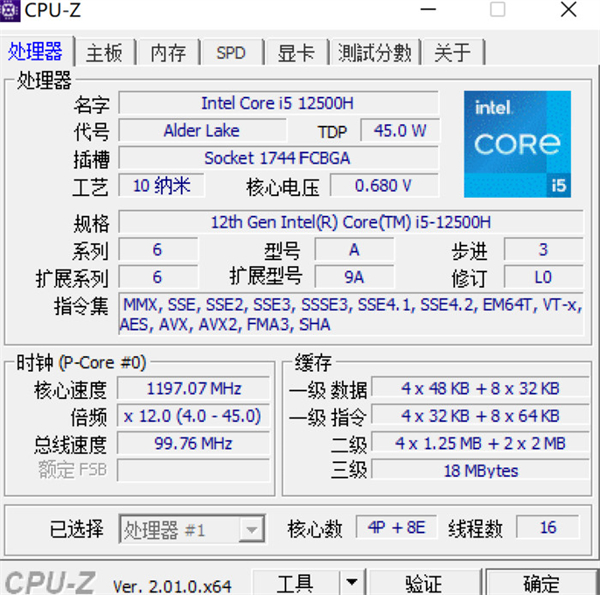Click the Intel Core i5 logo badge

pos(517,144)
